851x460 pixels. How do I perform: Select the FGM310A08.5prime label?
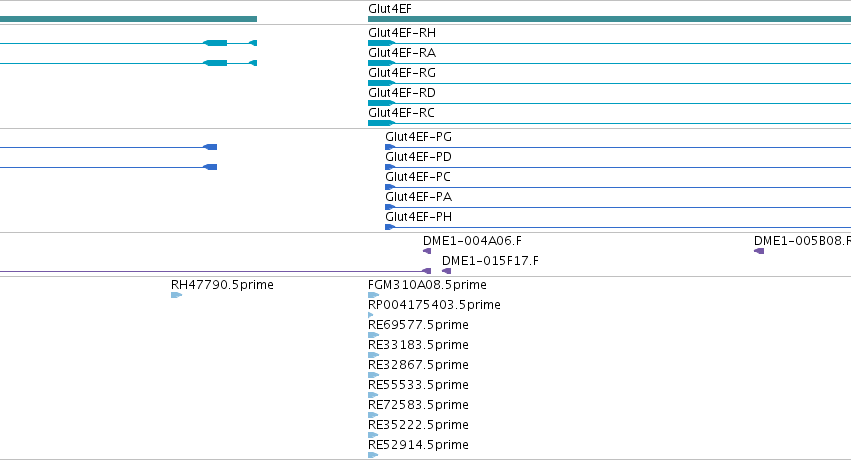point(427,285)
